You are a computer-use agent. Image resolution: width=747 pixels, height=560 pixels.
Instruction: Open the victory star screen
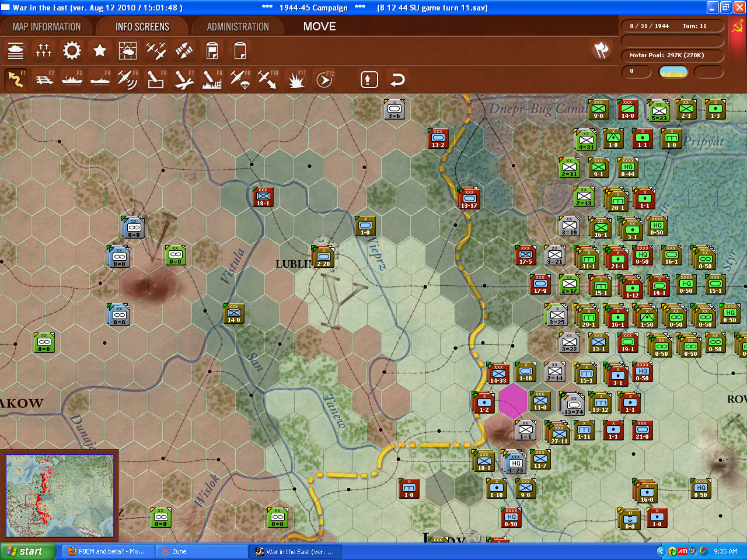click(x=100, y=51)
